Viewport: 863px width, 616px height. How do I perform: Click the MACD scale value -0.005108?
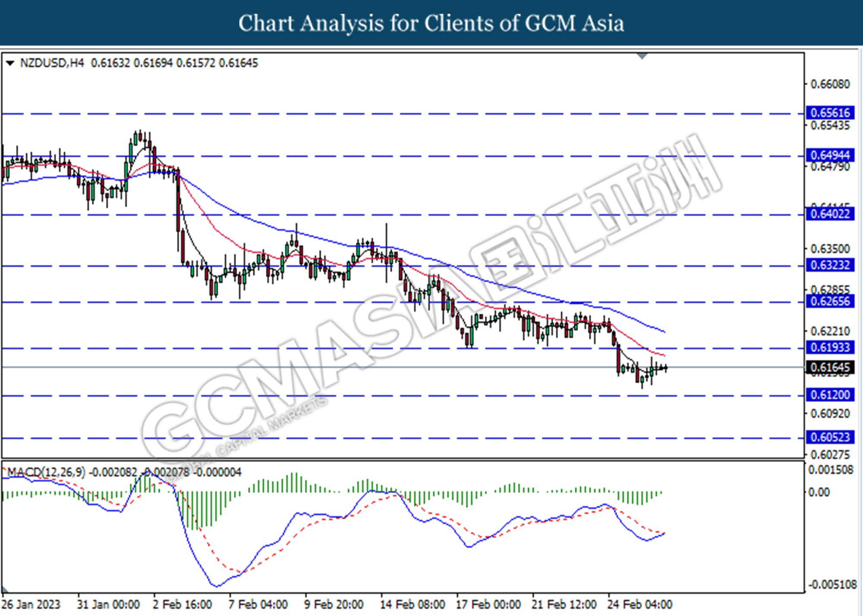(832, 585)
